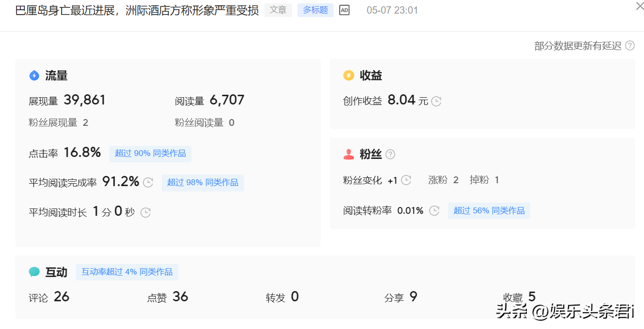Click the blue lightning 流量 icon
The height and width of the screenshot is (329, 644).
pyautogui.click(x=34, y=75)
